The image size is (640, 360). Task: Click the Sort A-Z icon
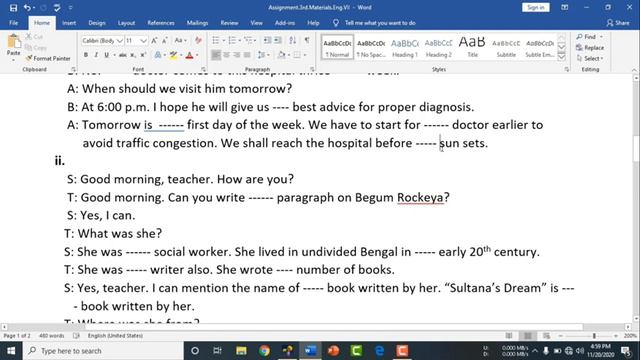click(293, 40)
